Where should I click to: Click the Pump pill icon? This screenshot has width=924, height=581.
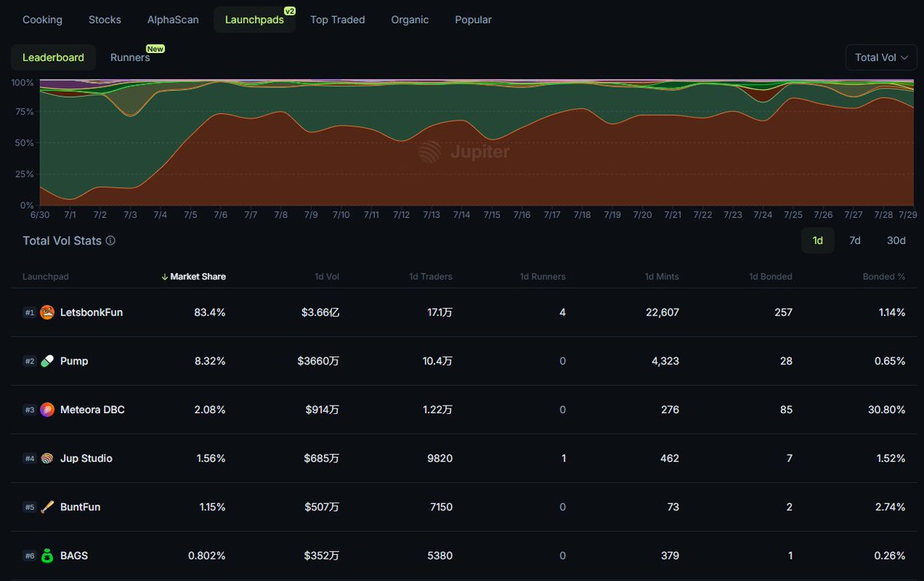tap(48, 361)
